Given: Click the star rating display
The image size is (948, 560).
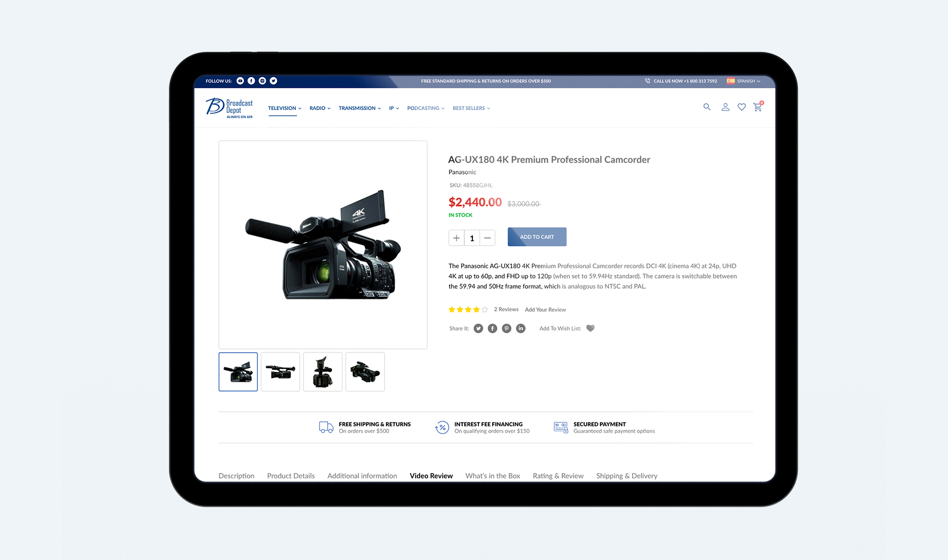Looking at the screenshot, I should click(468, 310).
